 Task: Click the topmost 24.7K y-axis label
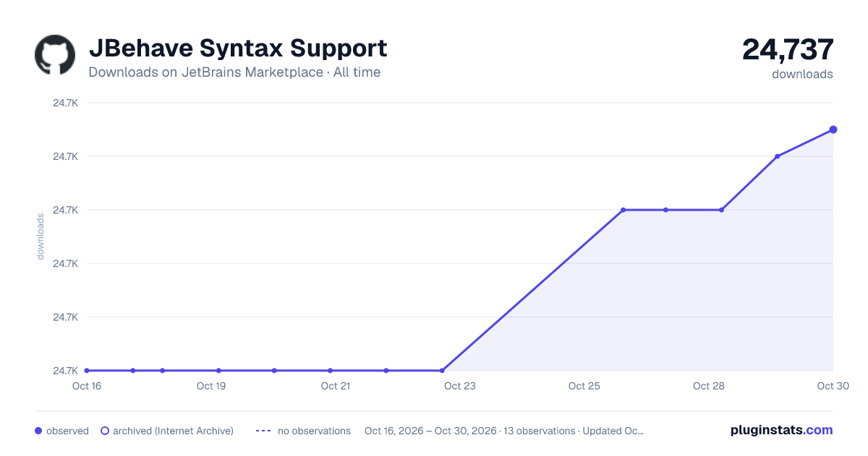click(x=65, y=103)
